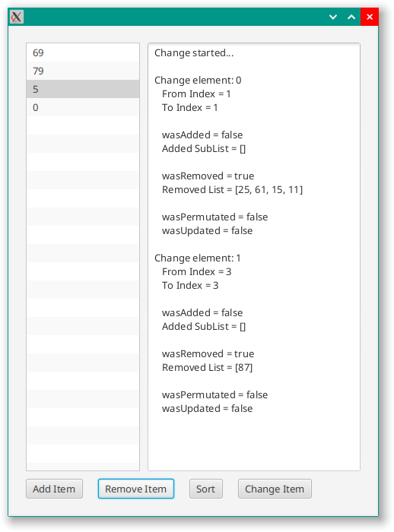Screen dimensions: 394x532
Task: Click the first empty row below item 0
Action: click(x=83, y=126)
